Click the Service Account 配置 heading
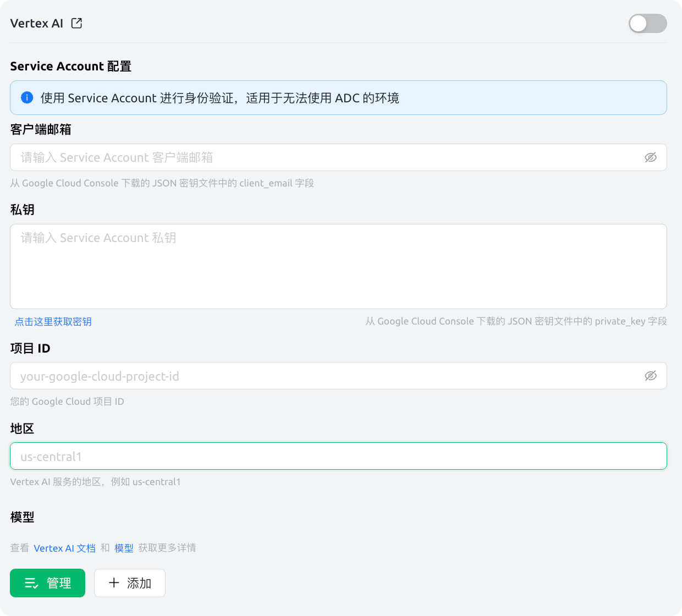This screenshot has height=616, width=682. coord(71,66)
